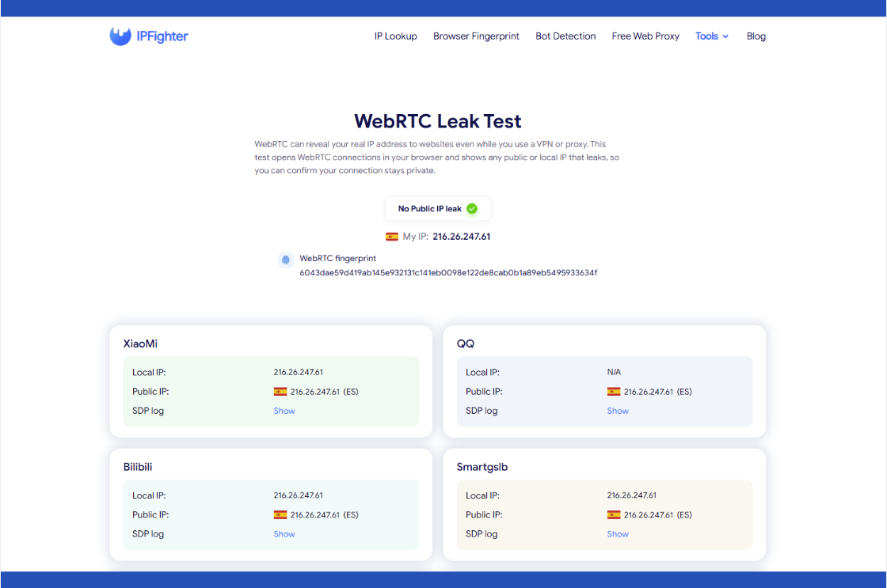Open Bot Detection from the navigation

pyautogui.click(x=565, y=36)
